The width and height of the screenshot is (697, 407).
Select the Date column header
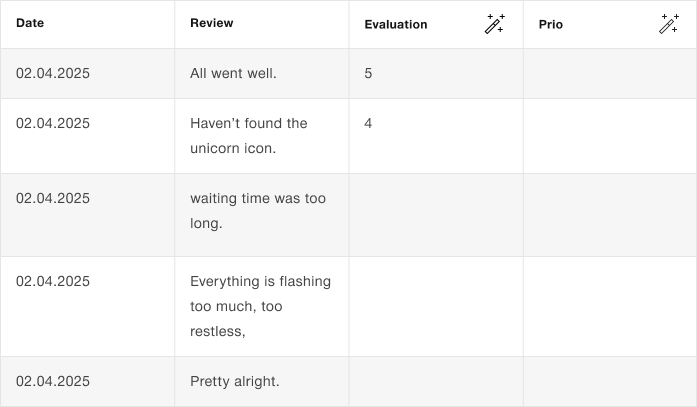coord(30,23)
